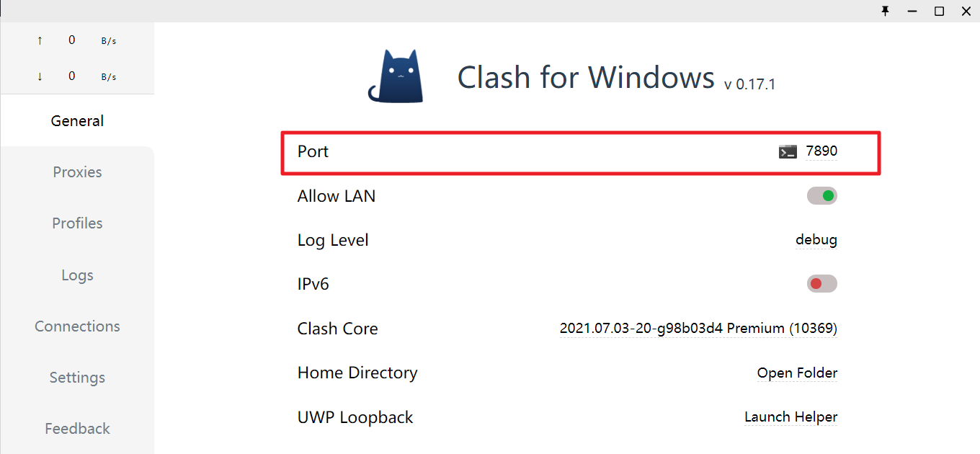Disable the Allow LAN switch
This screenshot has width=980, height=454.
click(x=821, y=196)
